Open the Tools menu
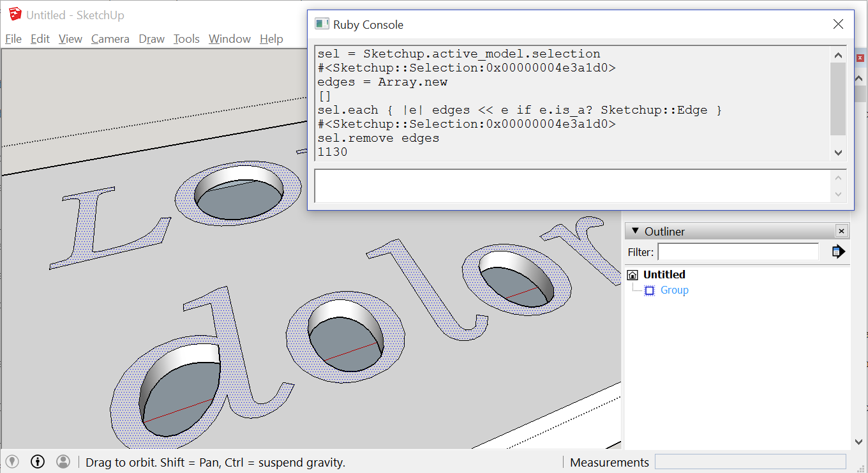 click(x=186, y=39)
